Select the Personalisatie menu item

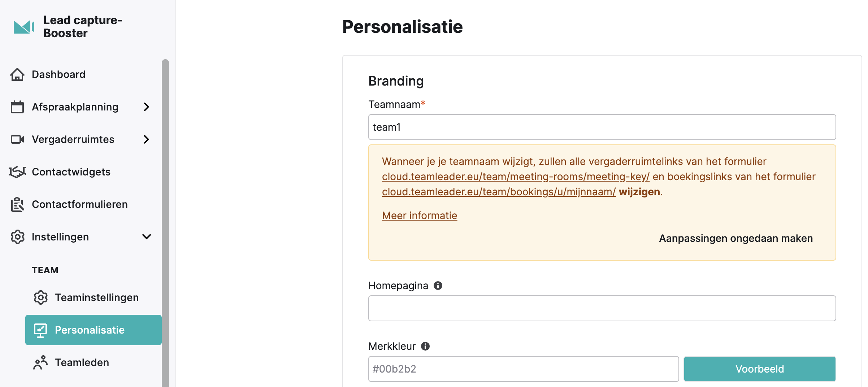(x=94, y=330)
